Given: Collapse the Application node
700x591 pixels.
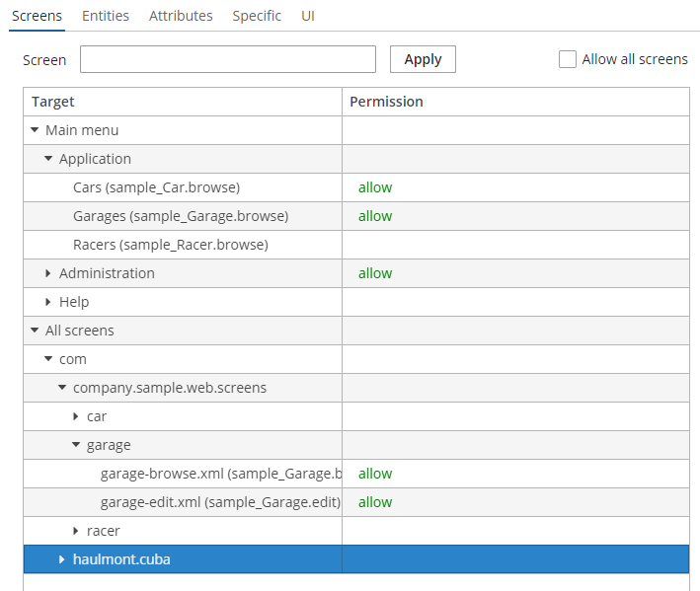Looking at the screenshot, I should point(48,159).
